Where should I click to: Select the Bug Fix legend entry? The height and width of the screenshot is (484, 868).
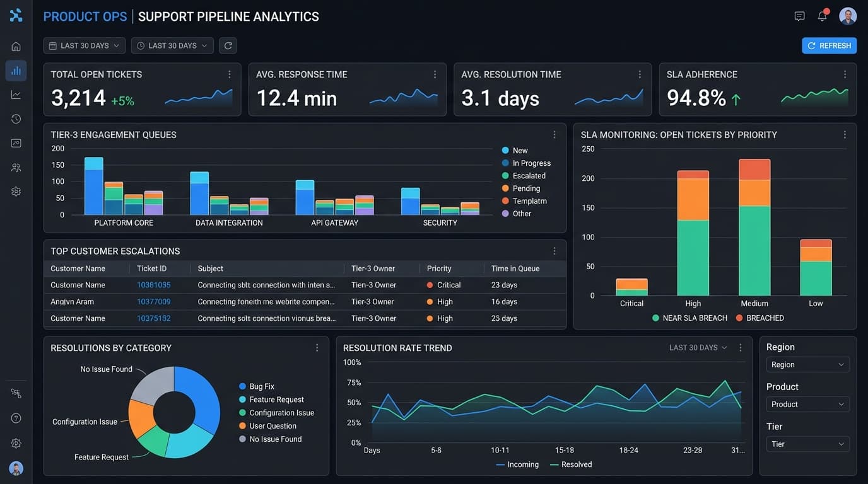coord(257,386)
